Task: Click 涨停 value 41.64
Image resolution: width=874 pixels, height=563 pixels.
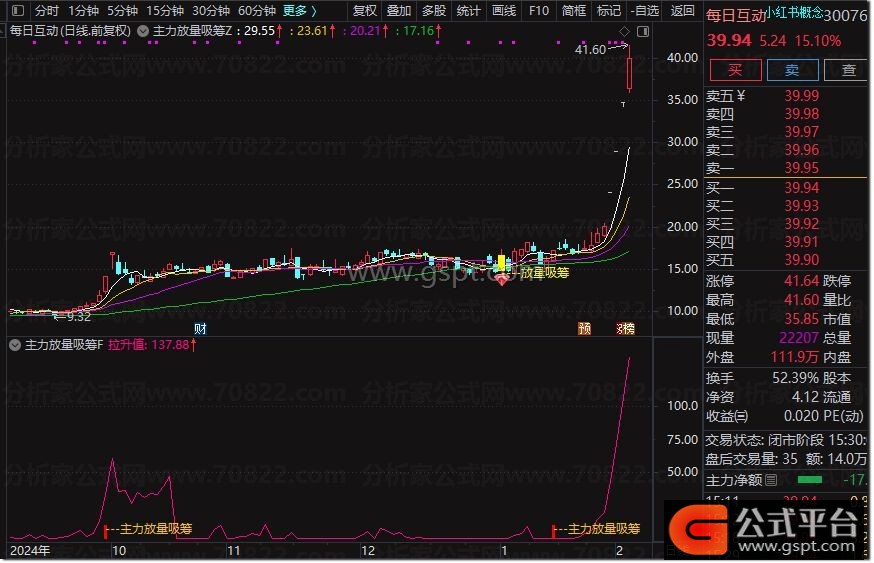Action: [x=802, y=281]
